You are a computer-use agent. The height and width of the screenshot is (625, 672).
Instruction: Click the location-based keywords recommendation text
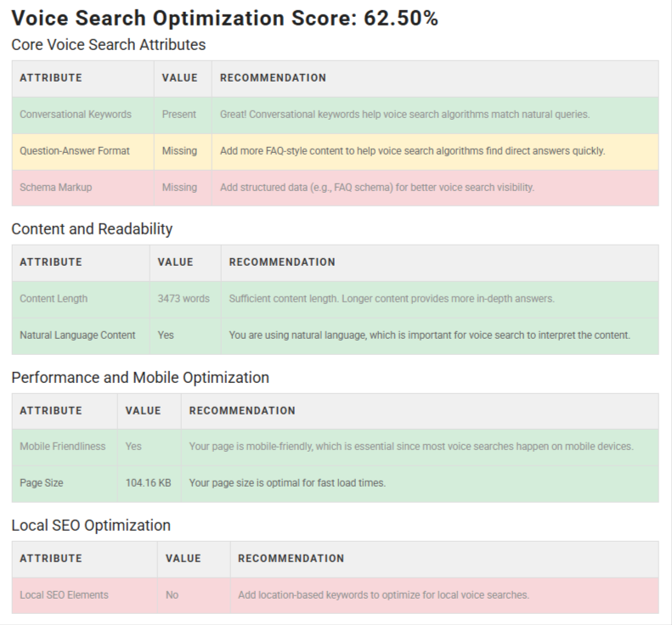pos(383,595)
